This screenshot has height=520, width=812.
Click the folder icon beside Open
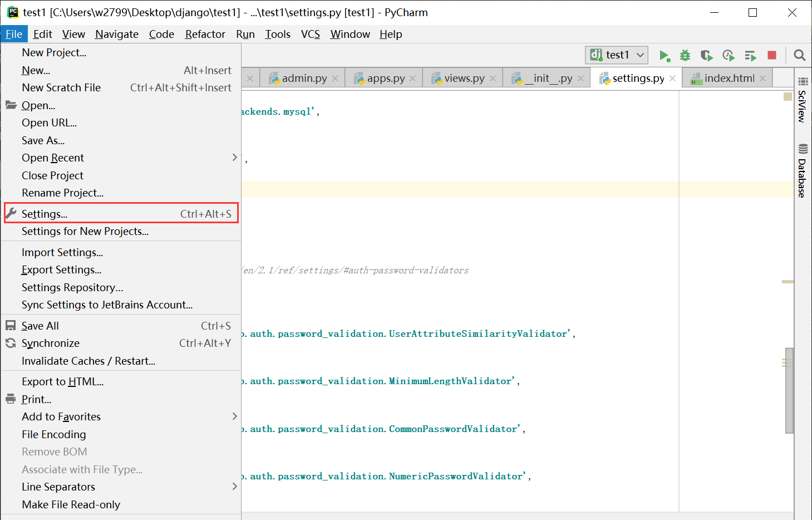click(x=11, y=105)
